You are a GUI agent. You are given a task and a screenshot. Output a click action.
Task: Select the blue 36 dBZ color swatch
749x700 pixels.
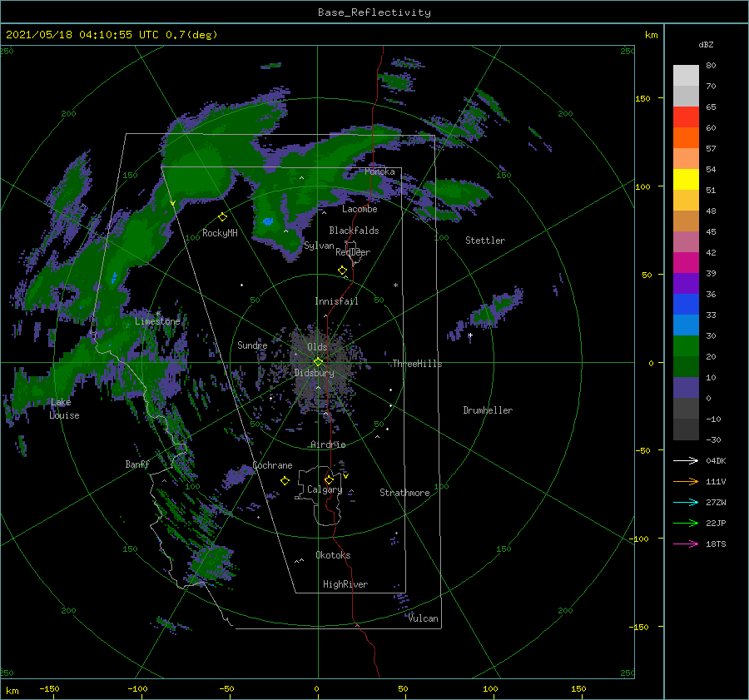pyautogui.click(x=686, y=305)
